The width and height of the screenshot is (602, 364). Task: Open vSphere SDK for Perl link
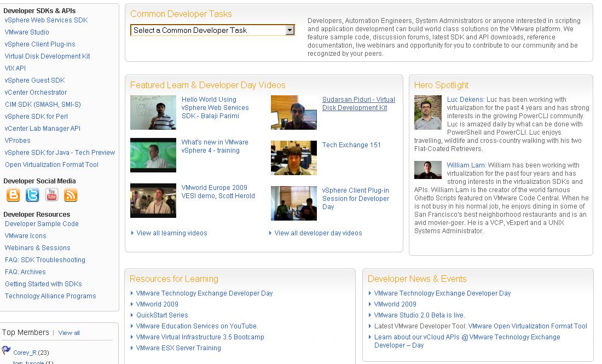(36, 117)
